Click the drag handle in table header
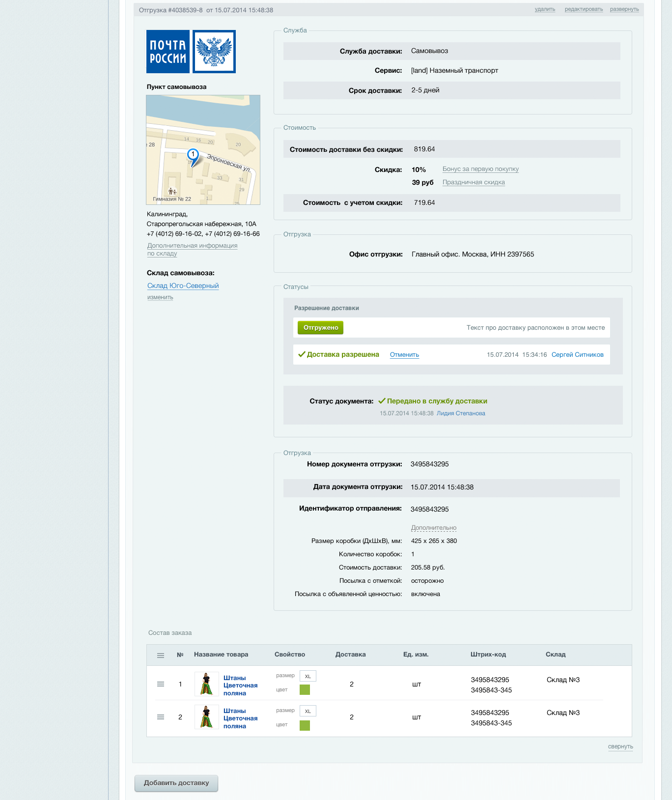 pos(161,655)
